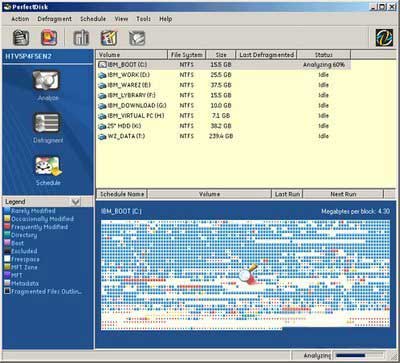Sort by Size column header
The height and width of the screenshot is (363, 400).
point(221,55)
